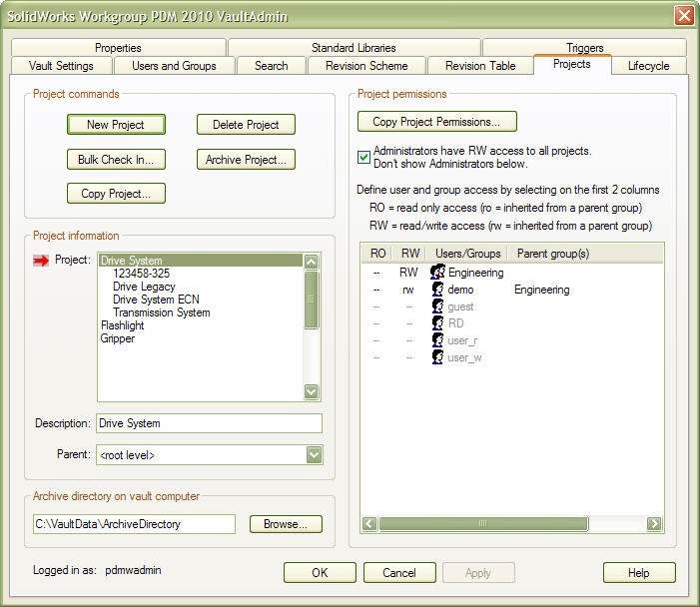Viewport: 700px width, 607px height.
Task: Toggle RO access for RD user
Action: [376, 323]
